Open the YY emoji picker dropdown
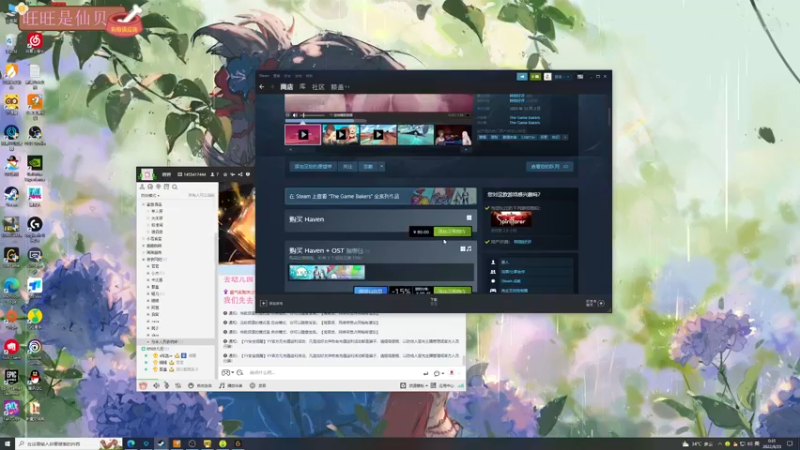This screenshot has height=450, width=800. point(226,373)
